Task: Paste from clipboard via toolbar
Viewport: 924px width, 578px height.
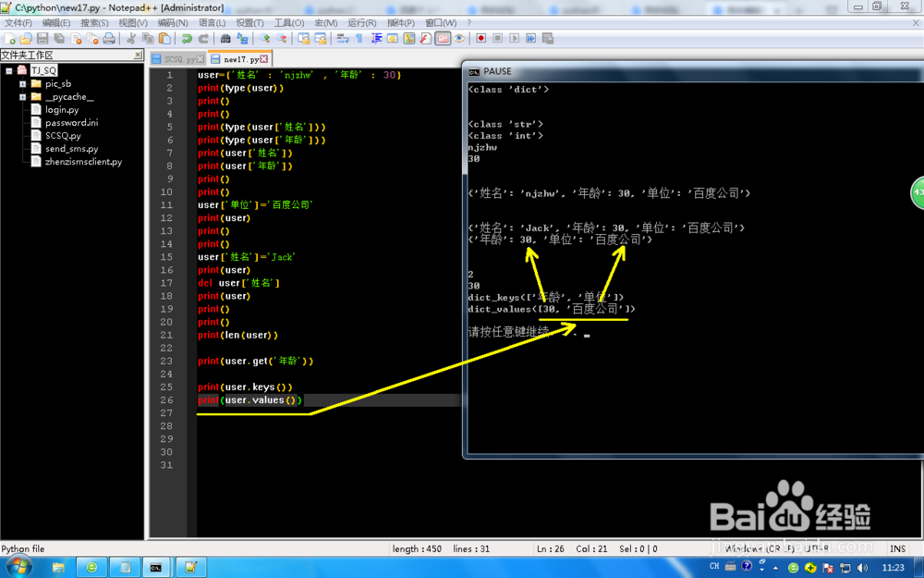Action: click(164, 38)
